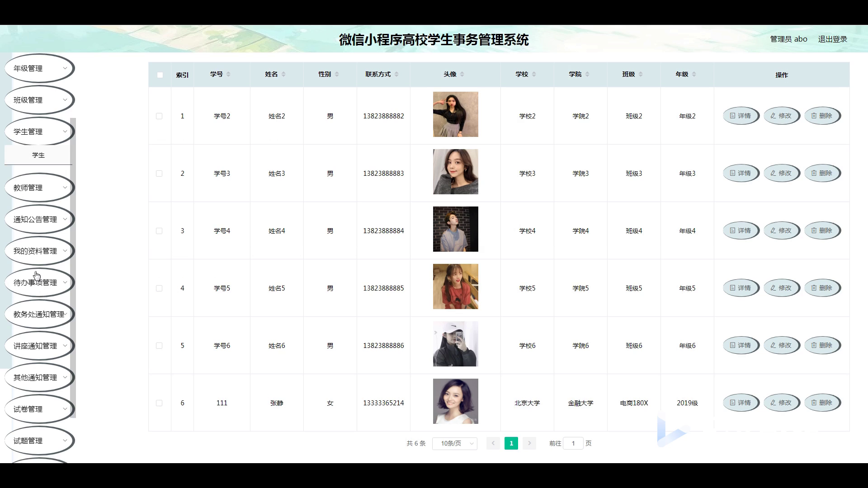Image resolution: width=868 pixels, height=488 pixels.
Task: Go to next page arrow
Action: click(x=529, y=443)
